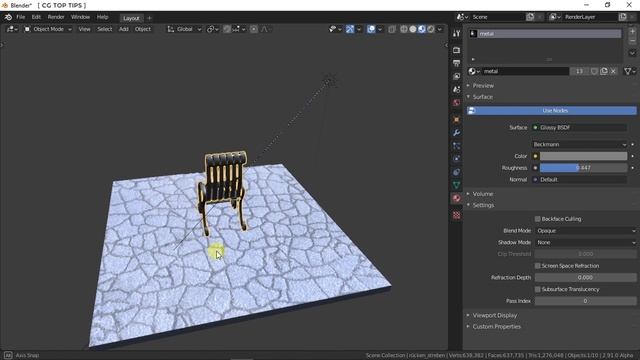Open the View Layer properties tab
The image size is (640, 360).
[x=456, y=76]
